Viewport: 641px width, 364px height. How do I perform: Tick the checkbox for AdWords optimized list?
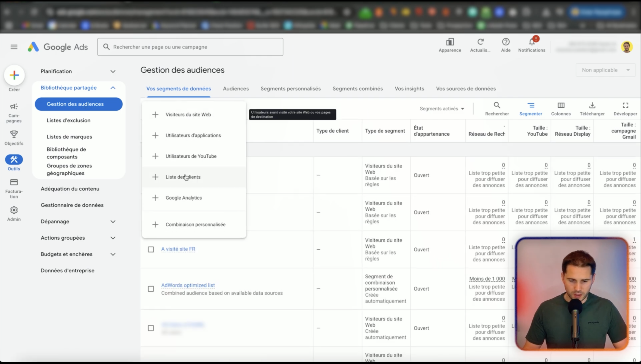coord(151,289)
